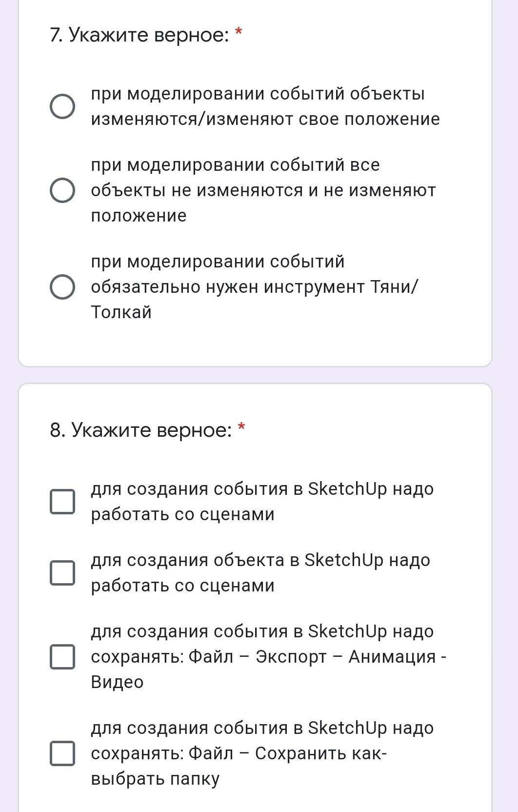Select radio button 'объекты изменяются/изменяют свое положение'

62,106
